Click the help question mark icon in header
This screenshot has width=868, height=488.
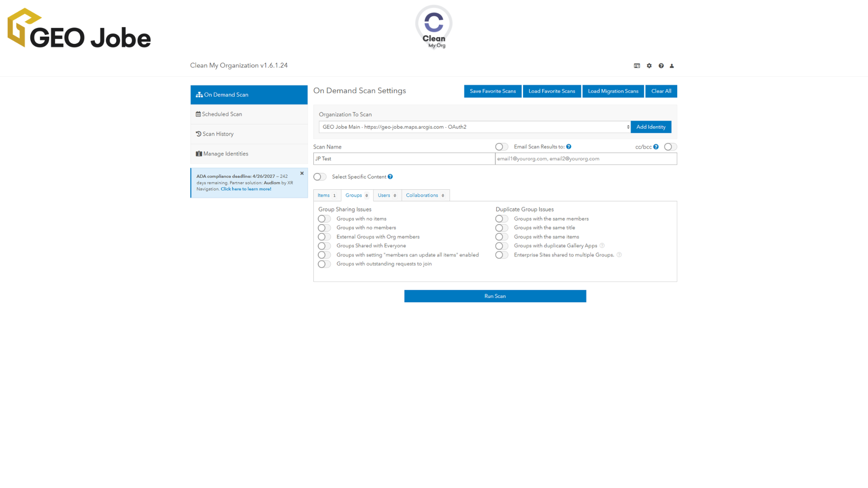(x=661, y=66)
